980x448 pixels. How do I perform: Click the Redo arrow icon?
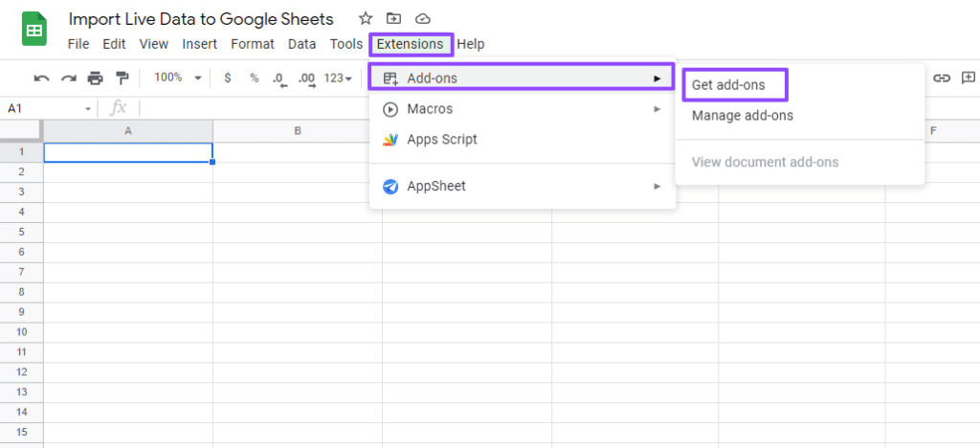click(68, 78)
